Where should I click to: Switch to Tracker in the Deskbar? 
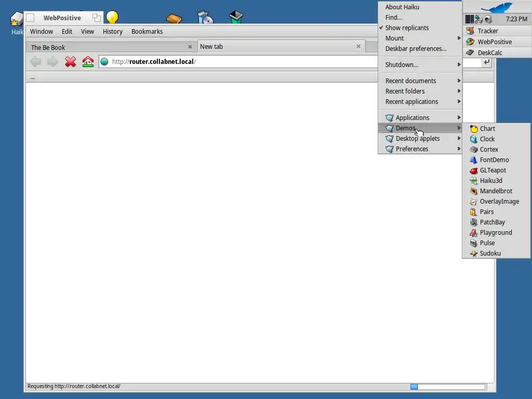point(497,31)
